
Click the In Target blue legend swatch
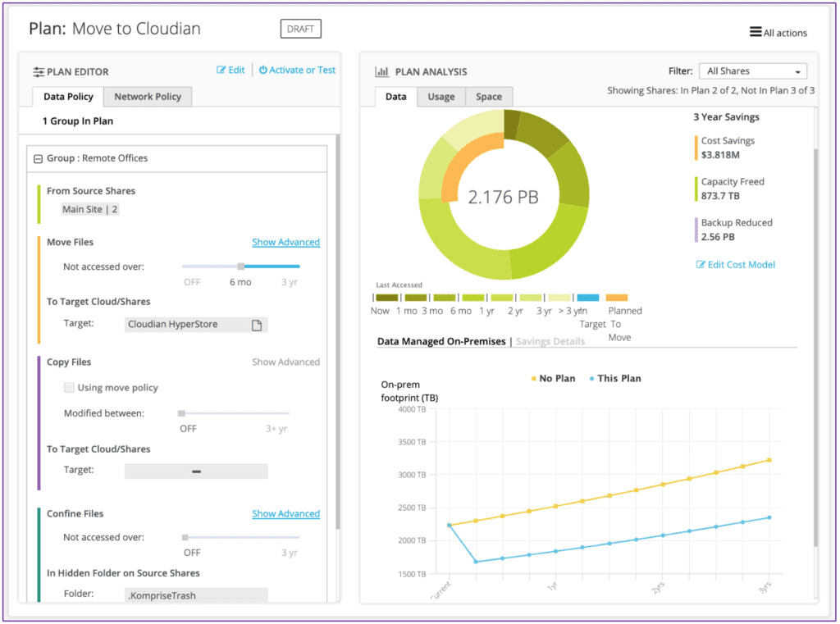(587, 298)
